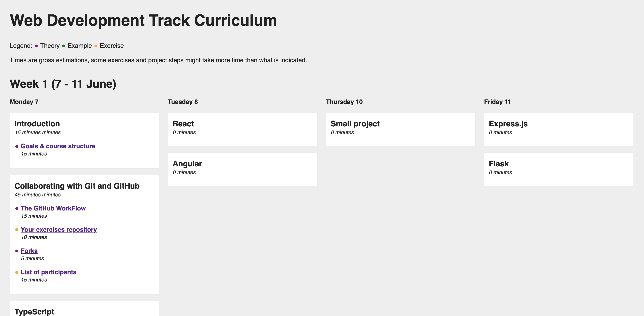The width and height of the screenshot is (644, 316).
Task: Open the Forks link
Action: tap(29, 251)
